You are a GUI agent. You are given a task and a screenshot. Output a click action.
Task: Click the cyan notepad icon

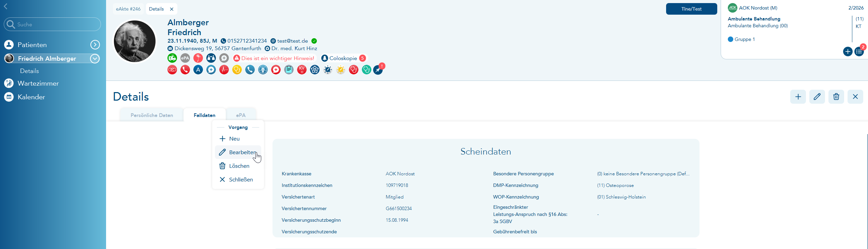point(289,70)
